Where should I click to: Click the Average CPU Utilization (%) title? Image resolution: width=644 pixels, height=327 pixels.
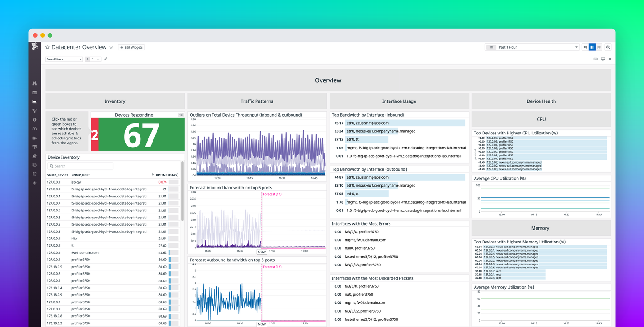[500, 178]
